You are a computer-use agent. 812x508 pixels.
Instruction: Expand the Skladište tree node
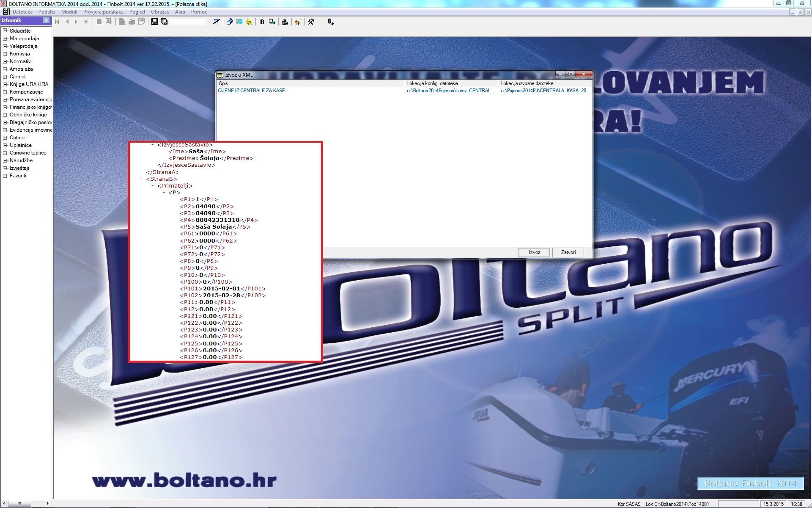(5, 30)
